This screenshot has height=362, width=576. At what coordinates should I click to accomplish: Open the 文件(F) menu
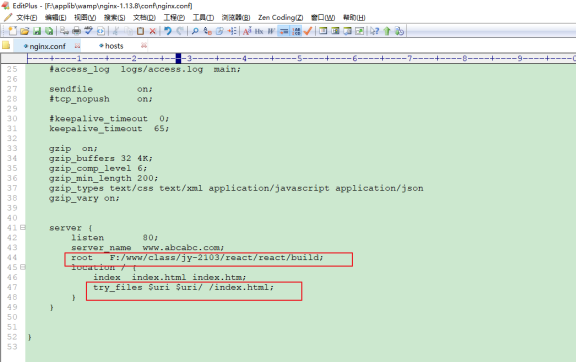pos(26,17)
